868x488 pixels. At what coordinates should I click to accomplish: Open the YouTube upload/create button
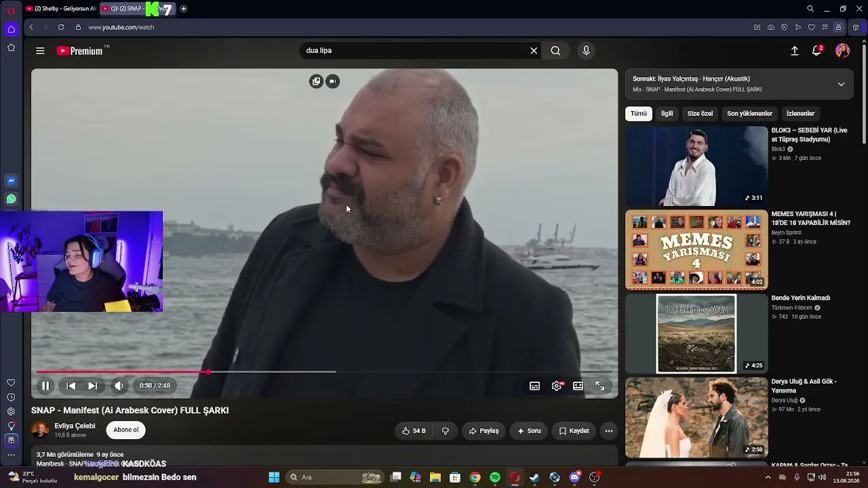point(795,51)
